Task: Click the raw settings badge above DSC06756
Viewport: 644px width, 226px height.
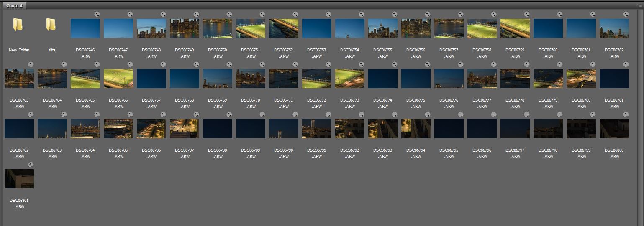Action: pos(427,14)
